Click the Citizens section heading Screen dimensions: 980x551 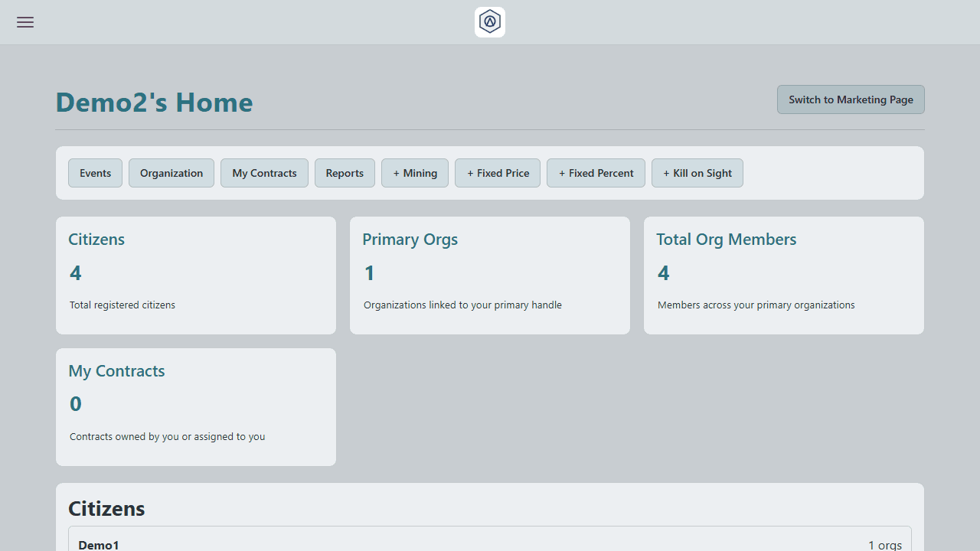[x=106, y=507]
